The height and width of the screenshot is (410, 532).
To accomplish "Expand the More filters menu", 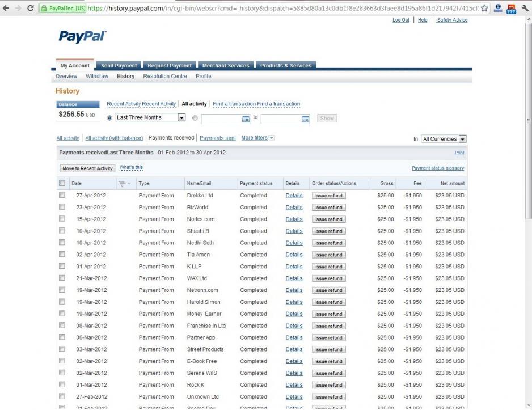I will [x=257, y=138].
